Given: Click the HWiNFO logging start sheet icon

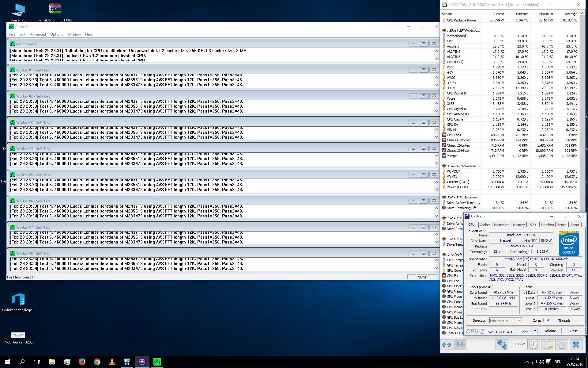Looking at the screenshot, I should tap(548, 345).
